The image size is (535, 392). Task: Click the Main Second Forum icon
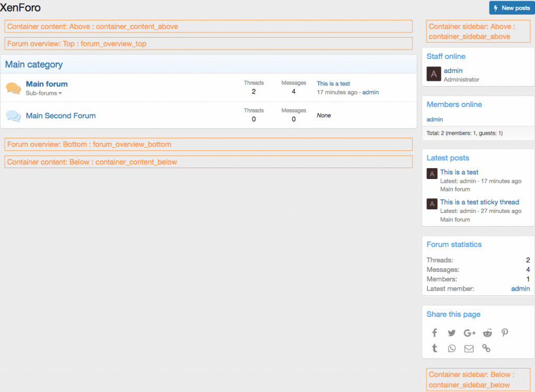[x=14, y=115]
